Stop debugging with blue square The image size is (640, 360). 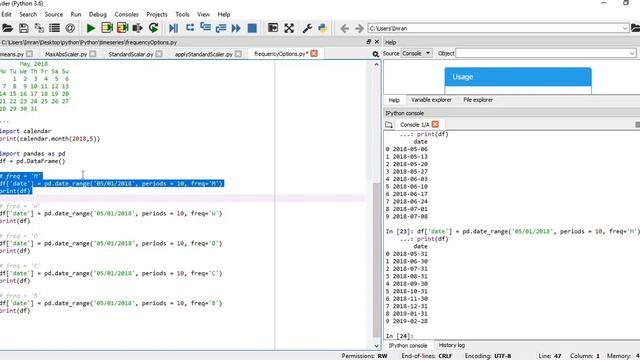[x=252, y=28]
